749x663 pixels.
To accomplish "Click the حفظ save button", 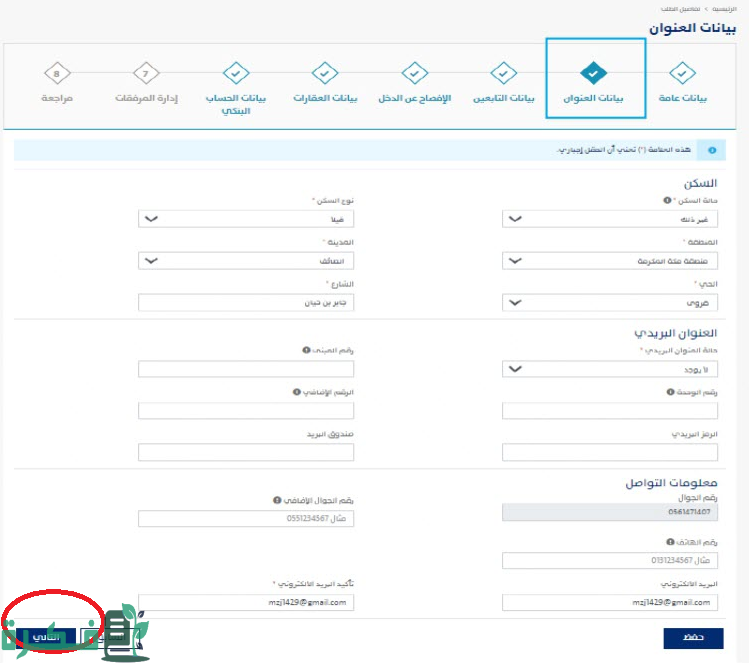I will pyautogui.click(x=693, y=638).
